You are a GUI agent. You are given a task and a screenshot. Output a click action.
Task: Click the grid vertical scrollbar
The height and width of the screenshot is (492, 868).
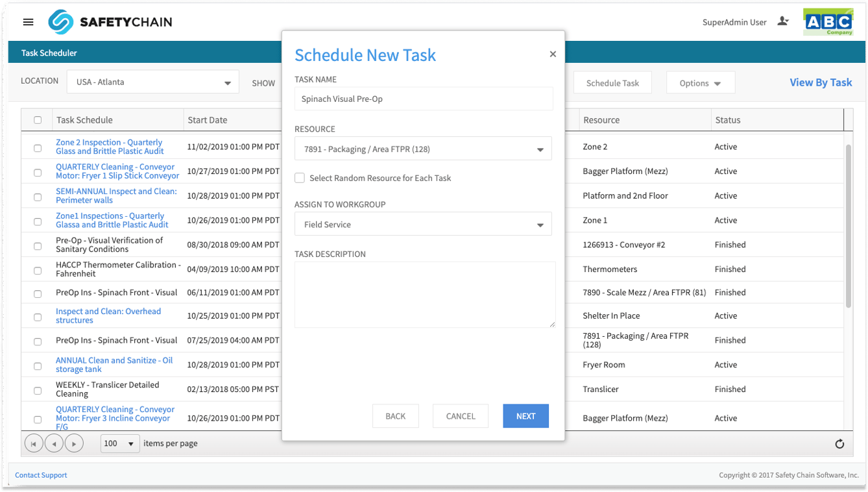point(849,225)
